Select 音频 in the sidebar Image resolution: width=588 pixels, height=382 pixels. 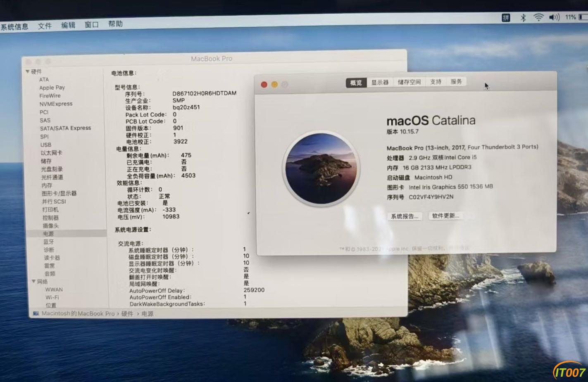[x=50, y=273]
